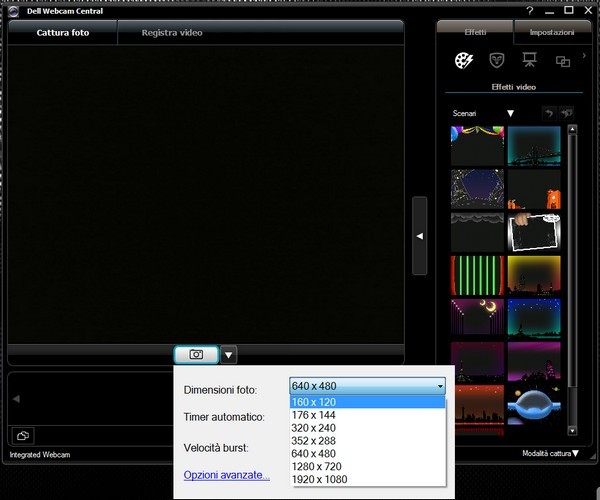600x500 pixels.
Task: Click the remove all effects icon
Action: [x=567, y=114]
